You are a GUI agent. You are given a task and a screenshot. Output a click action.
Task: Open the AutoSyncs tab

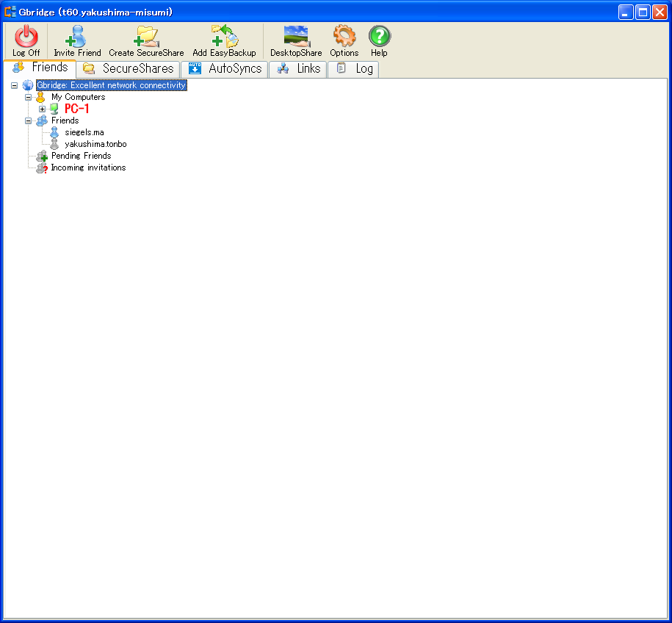click(225, 68)
